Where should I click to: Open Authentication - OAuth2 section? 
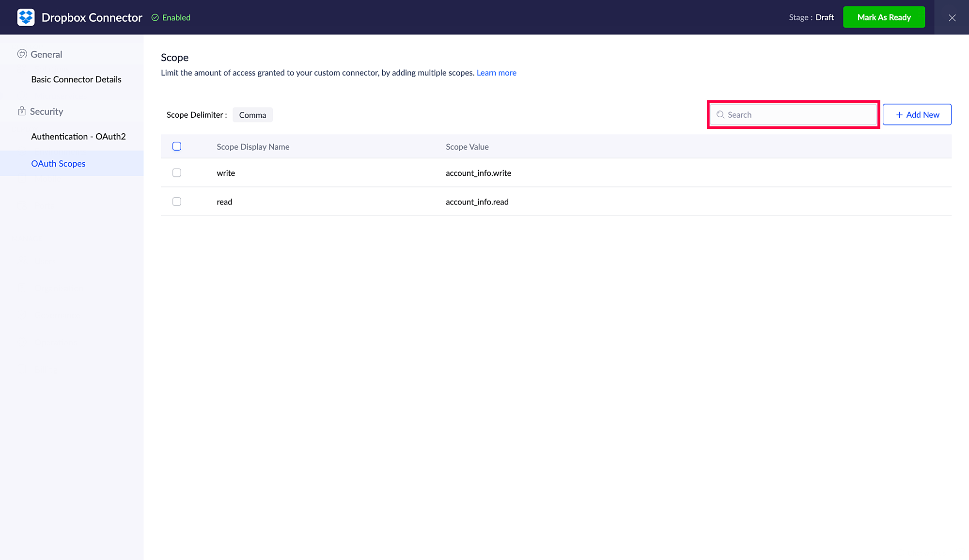coord(78,137)
